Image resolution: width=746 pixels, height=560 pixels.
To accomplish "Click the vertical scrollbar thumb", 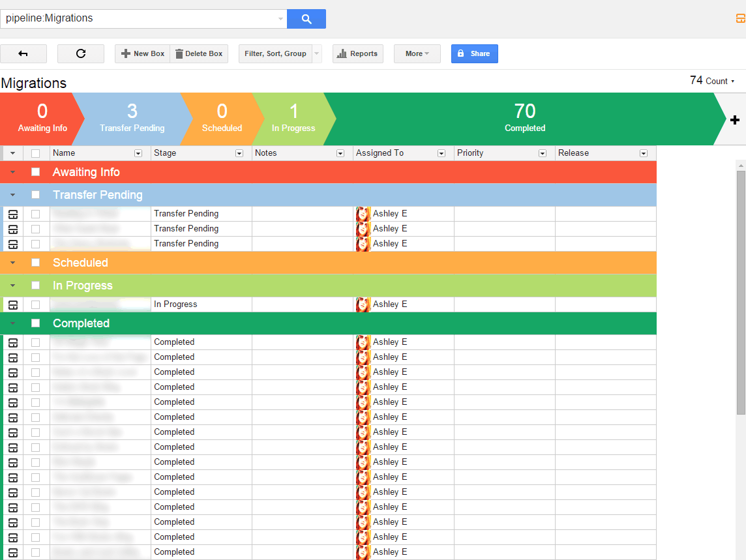I will [x=741, y=292].
